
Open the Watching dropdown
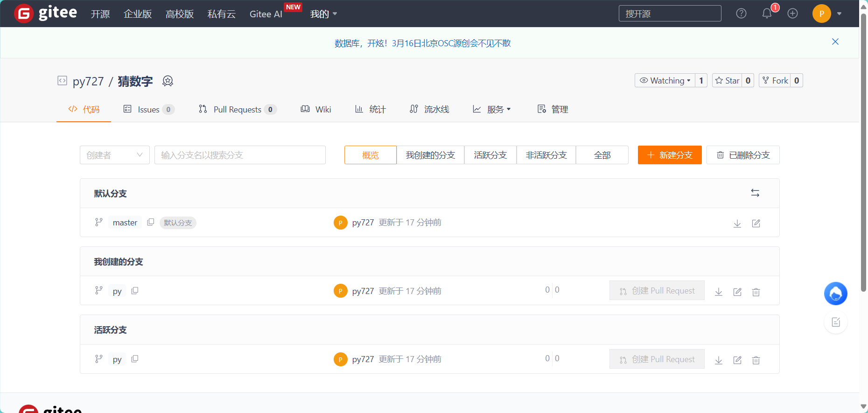point(665,81)
